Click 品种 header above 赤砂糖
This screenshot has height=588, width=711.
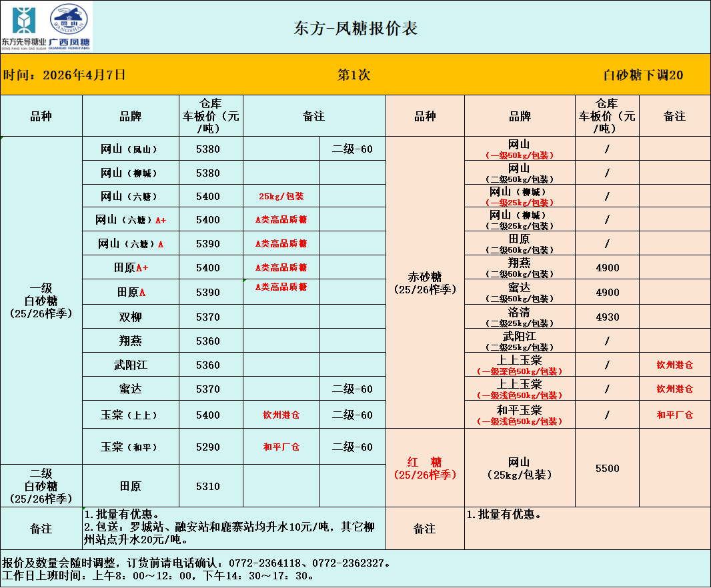point(425,117)
